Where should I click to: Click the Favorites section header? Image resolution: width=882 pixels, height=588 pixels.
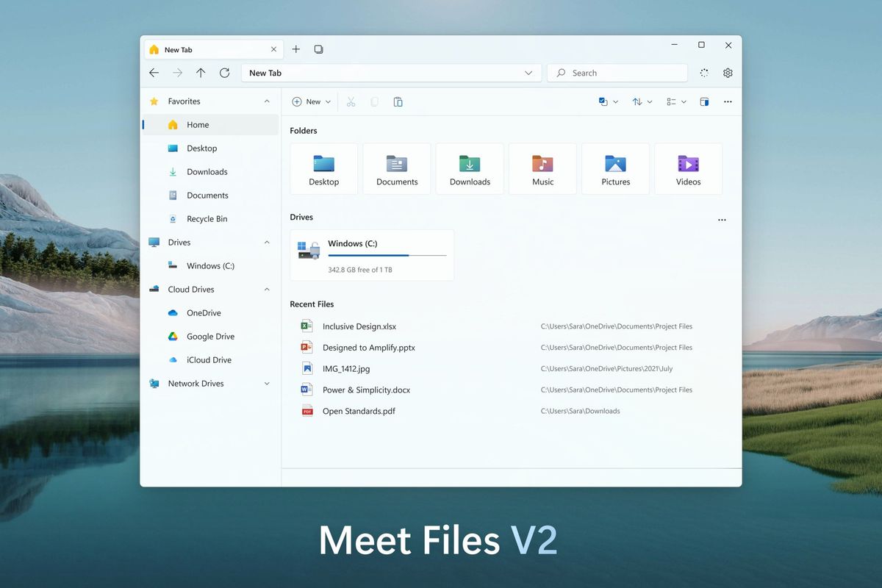[x=211, y=101]
